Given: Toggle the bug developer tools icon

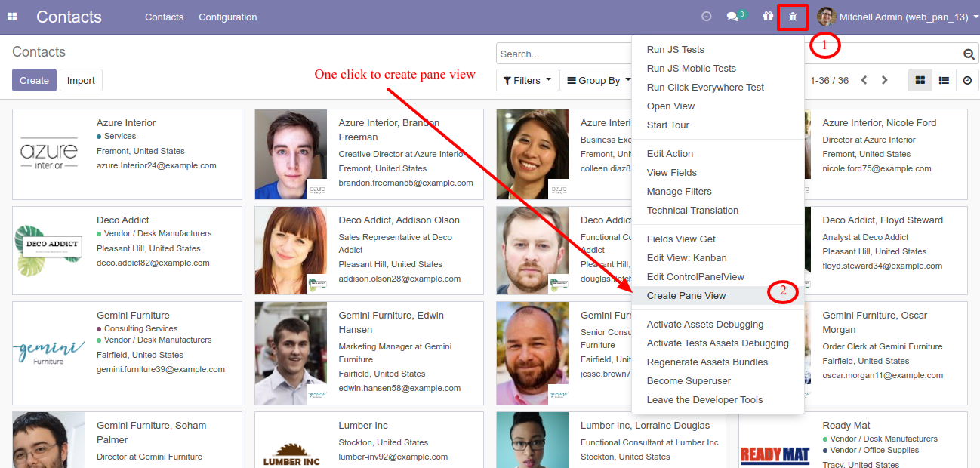Looking at the screenshot, I should click(x=793, y=17).
